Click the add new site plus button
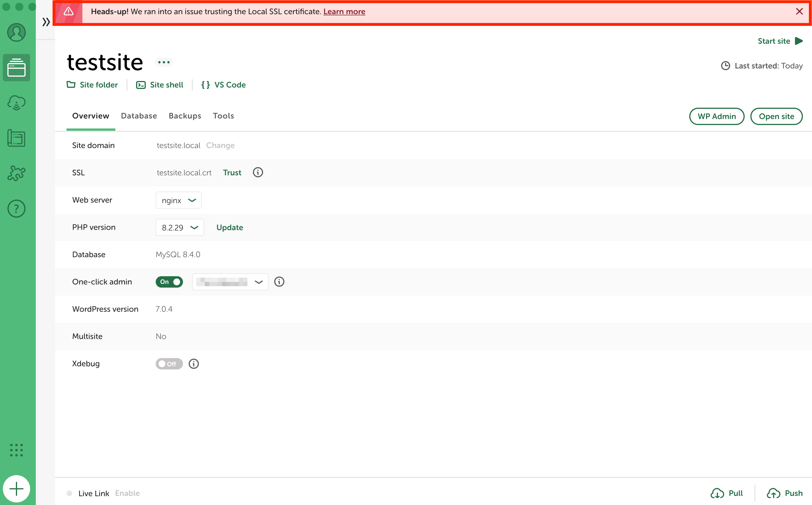This screenshot has height=505, width=812. 16,489
